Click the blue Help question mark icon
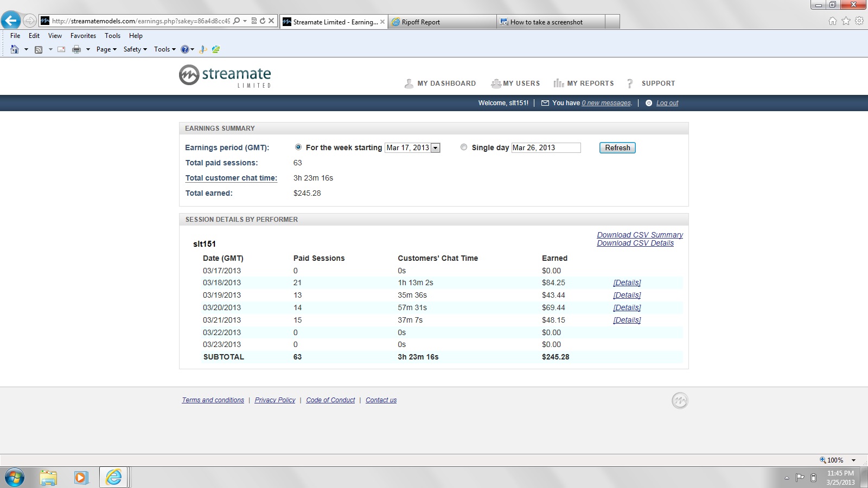Screen dimensions: 868x488 (x=185, y=49)
